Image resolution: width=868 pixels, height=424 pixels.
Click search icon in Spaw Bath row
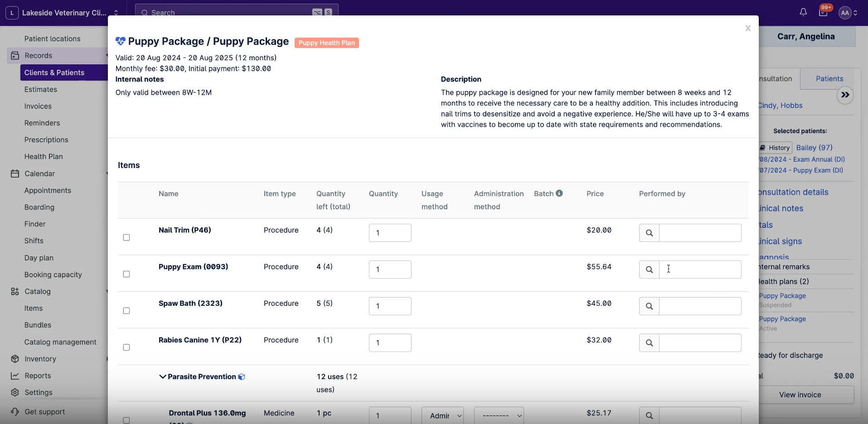(x=649, y=306)
